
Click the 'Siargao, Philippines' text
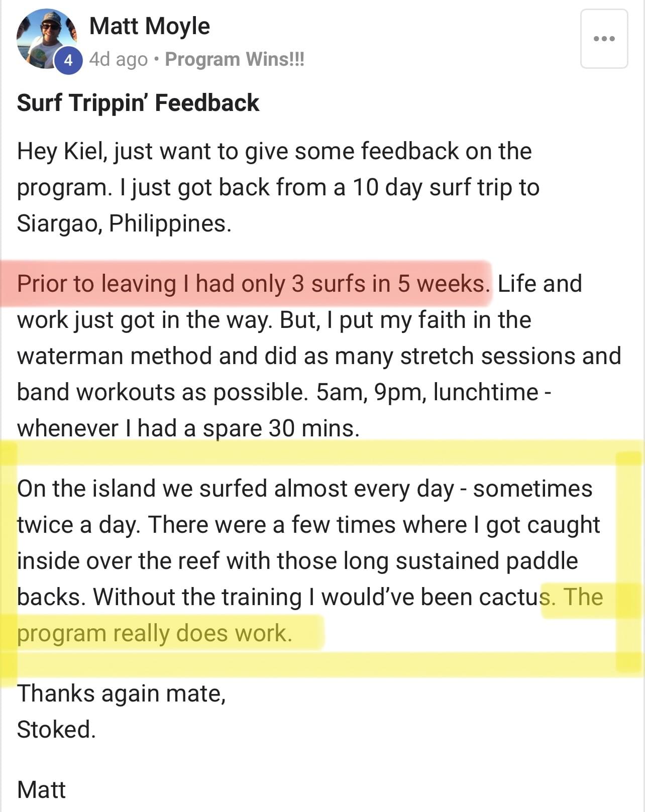[124, 223]
